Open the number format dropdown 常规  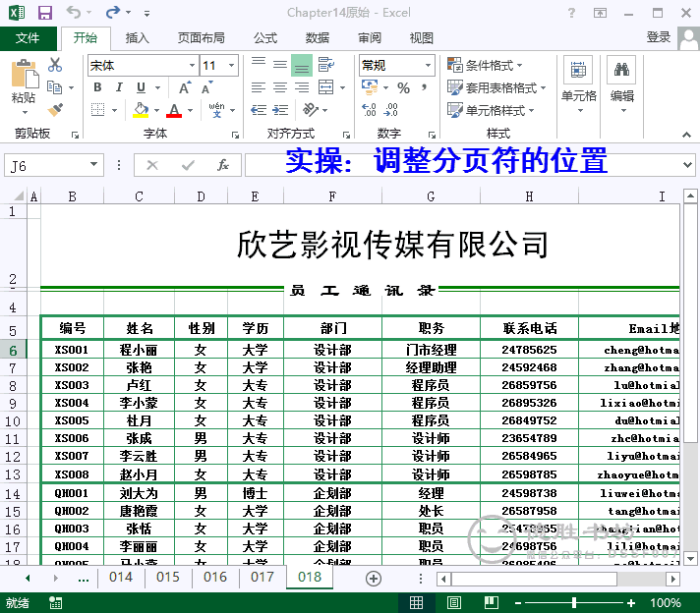428,66
